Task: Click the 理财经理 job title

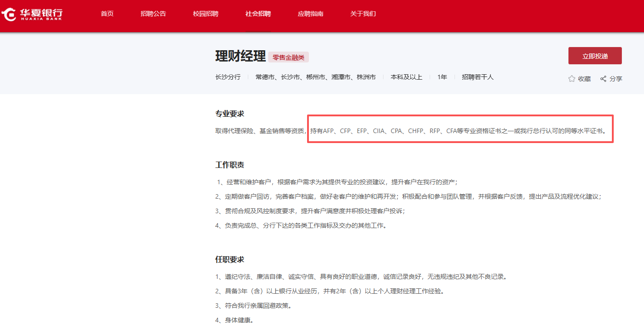Action: pyautogui.click(x=241, y=57)
